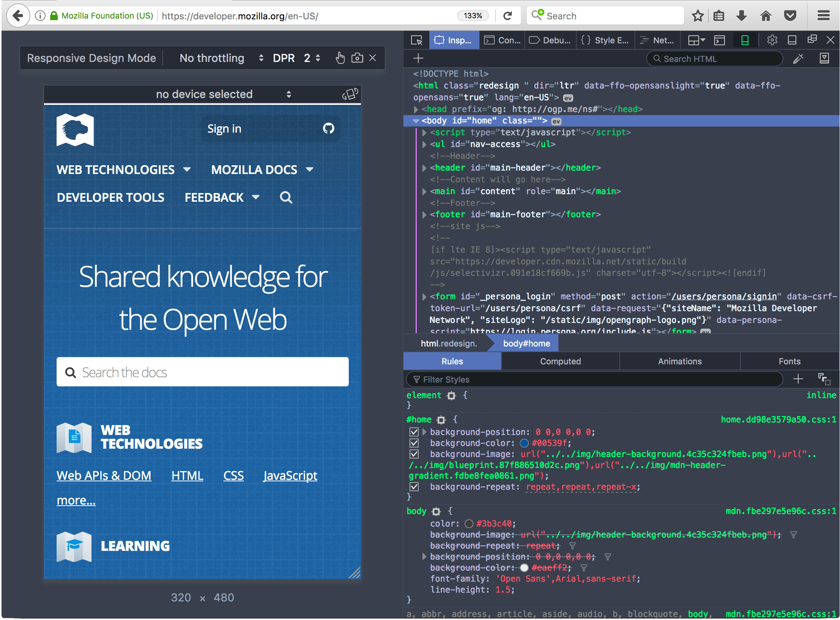Click the Search the docs field

[x=203, y=372]
